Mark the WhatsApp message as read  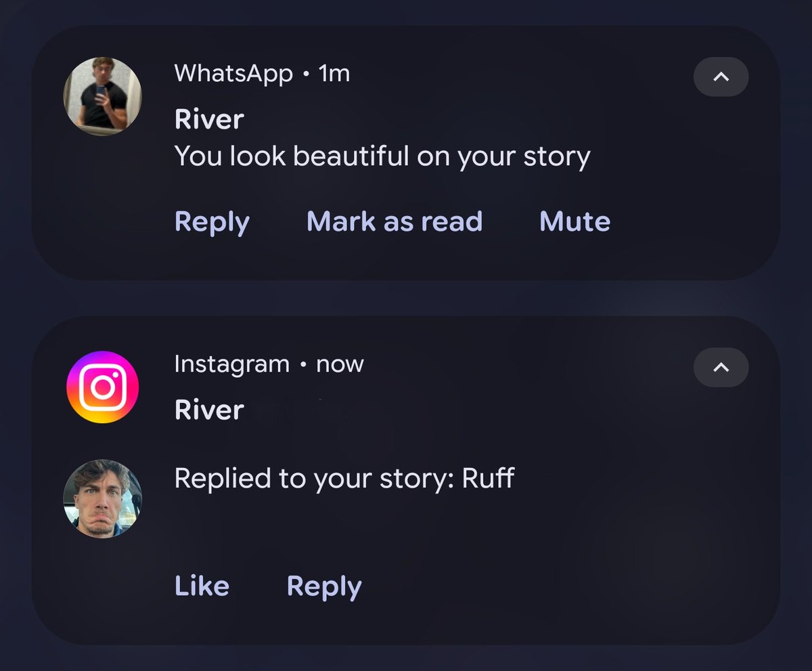(394, 221)
